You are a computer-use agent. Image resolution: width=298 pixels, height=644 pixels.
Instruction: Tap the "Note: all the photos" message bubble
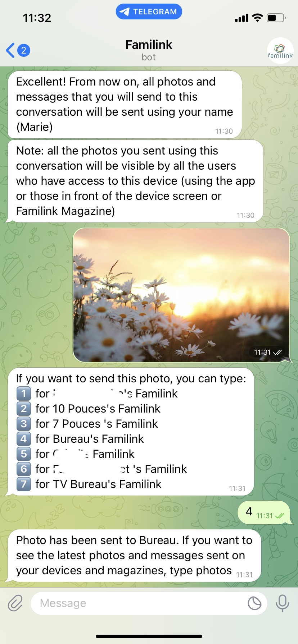click(135, 181)
